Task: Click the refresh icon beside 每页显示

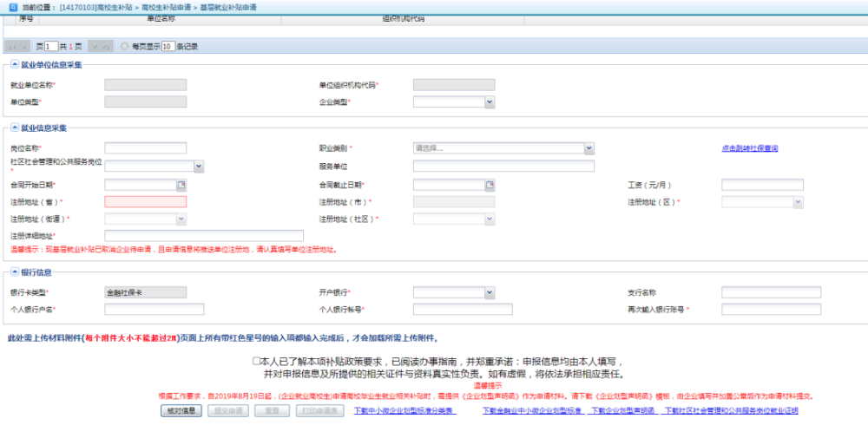Action: 124,47
